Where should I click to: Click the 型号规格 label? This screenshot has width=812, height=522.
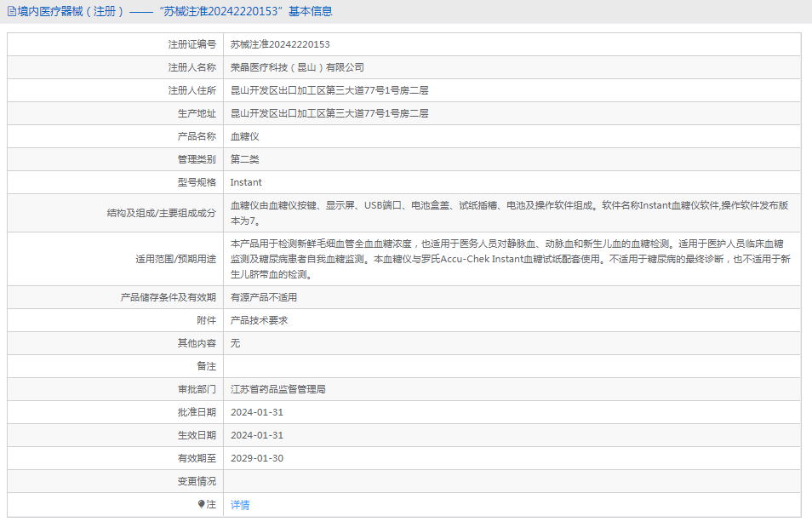click(x=197, y=182)
